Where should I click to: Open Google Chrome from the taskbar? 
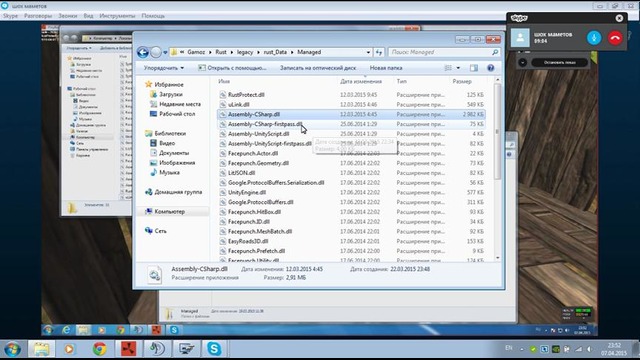99,349
